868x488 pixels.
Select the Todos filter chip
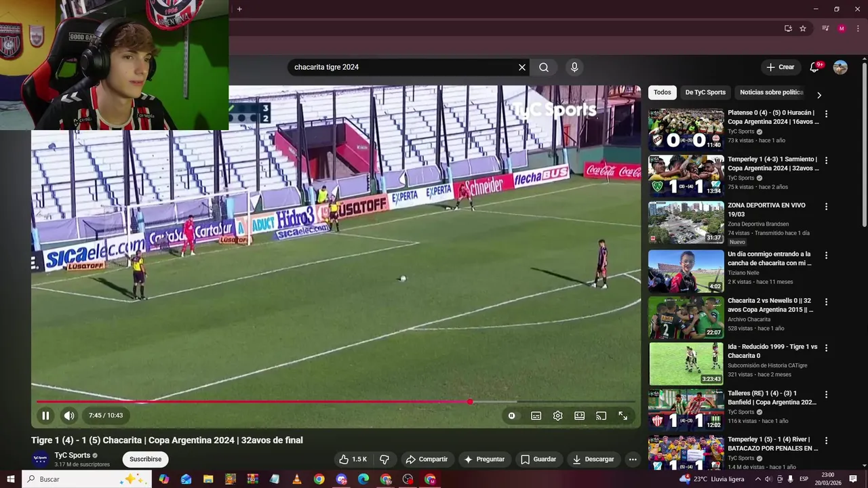tap(663, 92)
